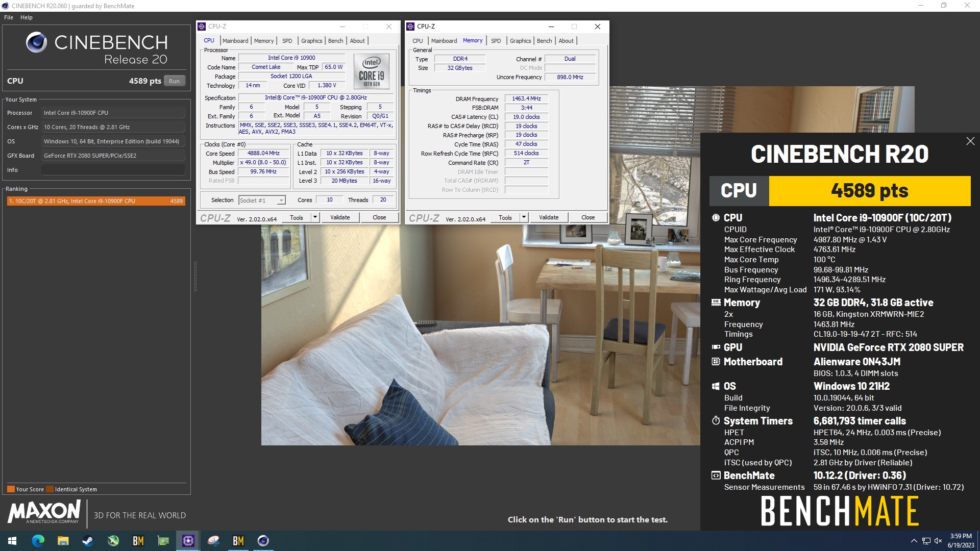Click the muted volume tray icon
Image resolution: width=980 pixels, height=551 pixels.
pyautogui.click(x=938, y=541)
